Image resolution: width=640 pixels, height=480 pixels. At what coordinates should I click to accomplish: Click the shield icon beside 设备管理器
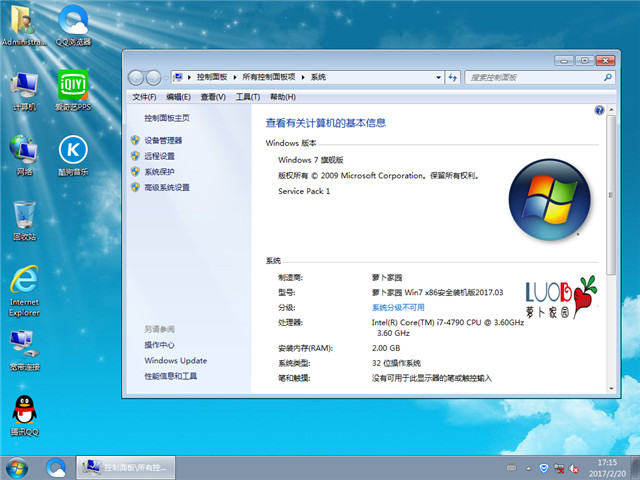135,140
